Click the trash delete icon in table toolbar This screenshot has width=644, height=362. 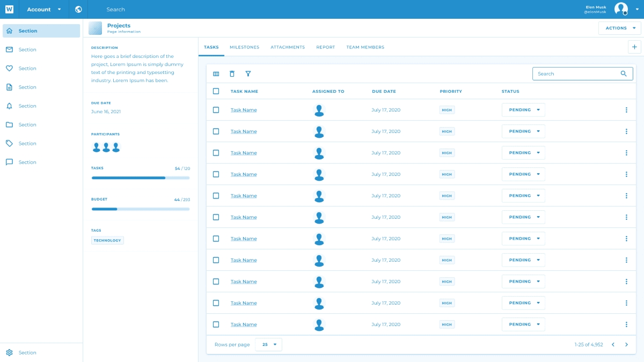click(x=232, y=74)
